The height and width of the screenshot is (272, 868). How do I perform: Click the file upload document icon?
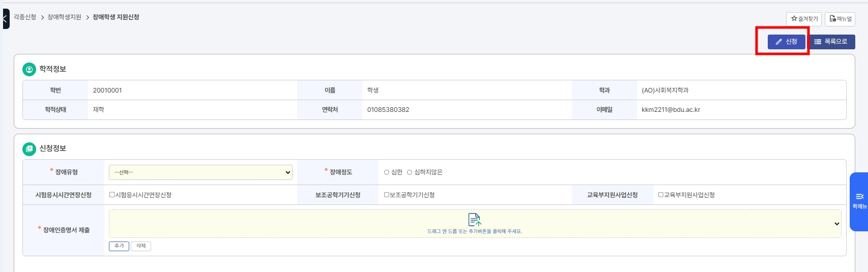point(474,220)
